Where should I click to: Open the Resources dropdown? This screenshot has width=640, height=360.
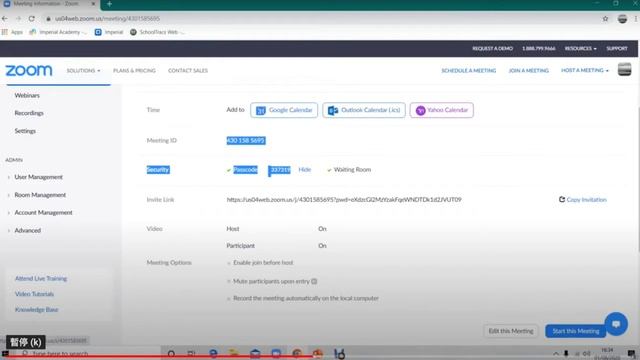(580, 48)
